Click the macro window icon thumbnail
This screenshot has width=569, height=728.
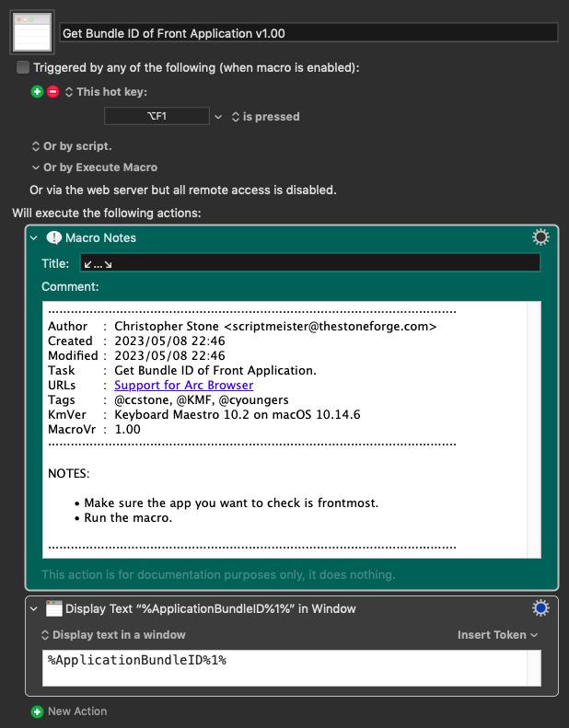coord(32,32)
